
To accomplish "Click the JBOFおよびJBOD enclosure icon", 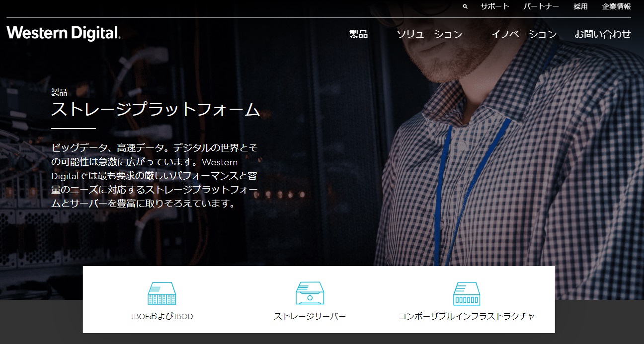I will [x=162, y=293].
